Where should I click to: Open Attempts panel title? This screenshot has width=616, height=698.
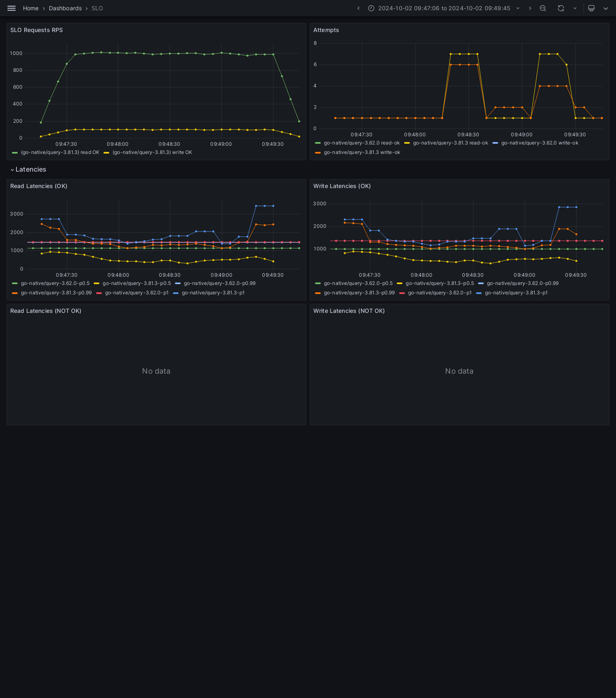pyautogui.click(x=326, y=30)
